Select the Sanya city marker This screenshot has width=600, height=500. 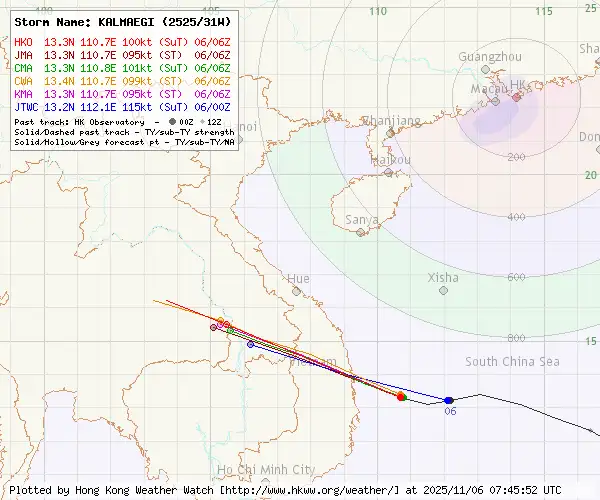361,232
